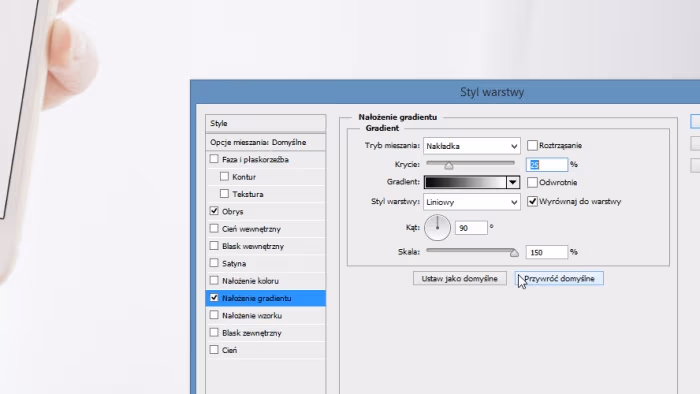Tick the Tekstura checkbox
Screen dimensions: 700x394
[x=224, y=194]
